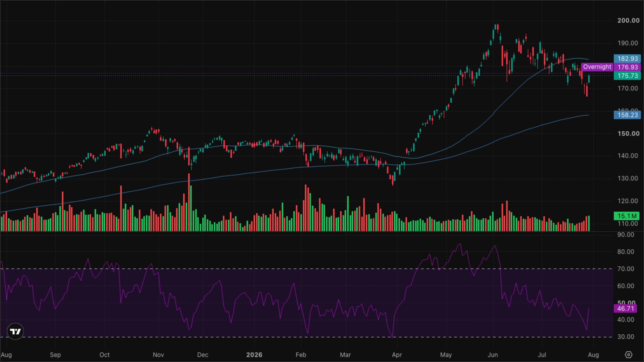Click the 200.00 price scale label
The width and height of the screenshot is (644, 362).
point(628,20)
